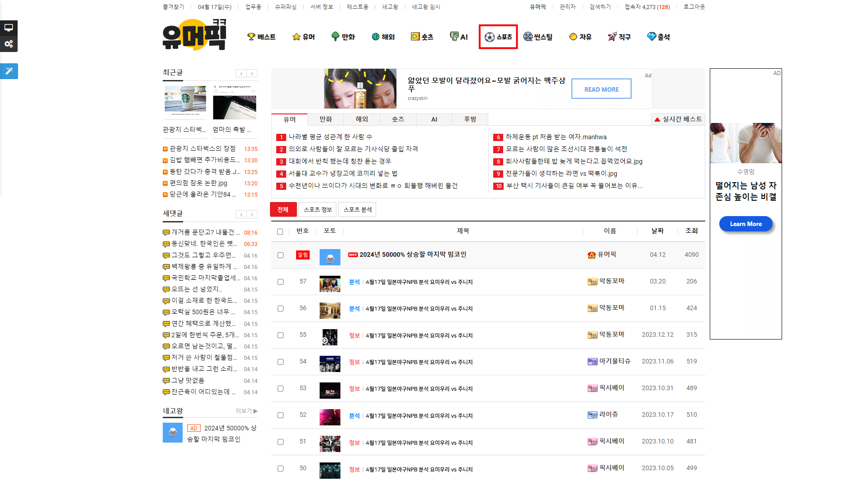
Task: Toggle the select-all checkbox in table header
Action: pyautogui.click(x=280, y=231)
